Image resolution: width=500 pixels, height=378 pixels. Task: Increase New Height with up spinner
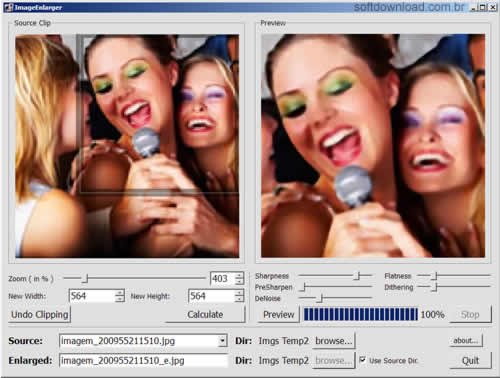[x=239, y=293]
